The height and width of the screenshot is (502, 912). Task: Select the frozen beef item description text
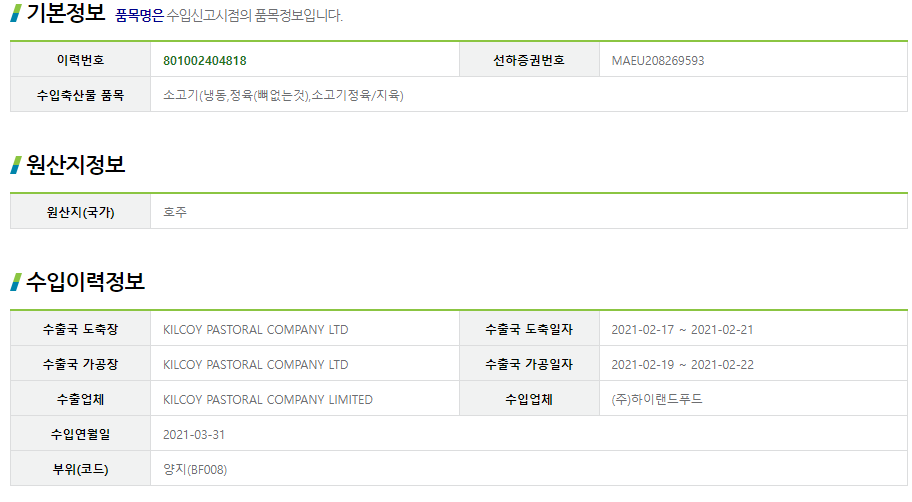pyautogui.click(x=283, y=95)
